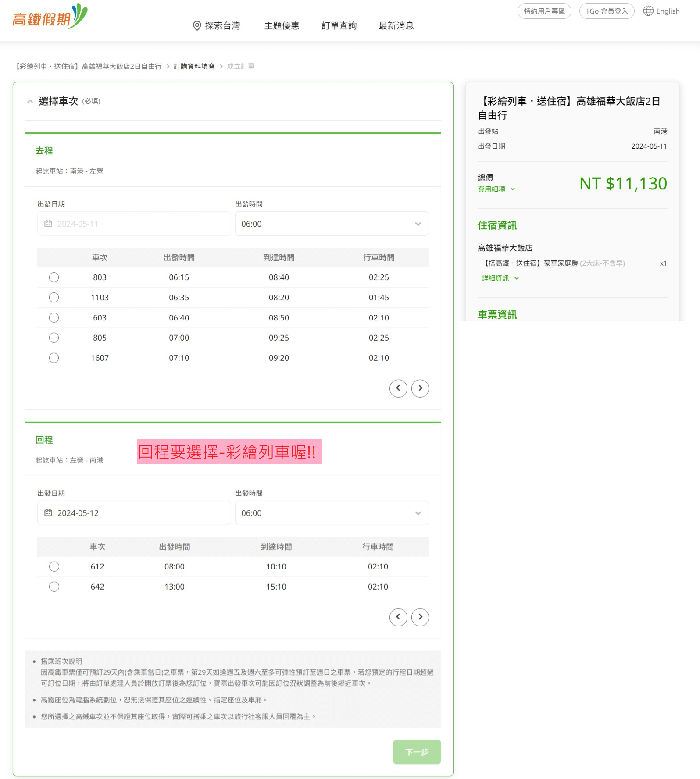The image size is (700, 779).
Task: Select outbound train 805 radio button
Action: pyautogui.click(x=54, y=338)
